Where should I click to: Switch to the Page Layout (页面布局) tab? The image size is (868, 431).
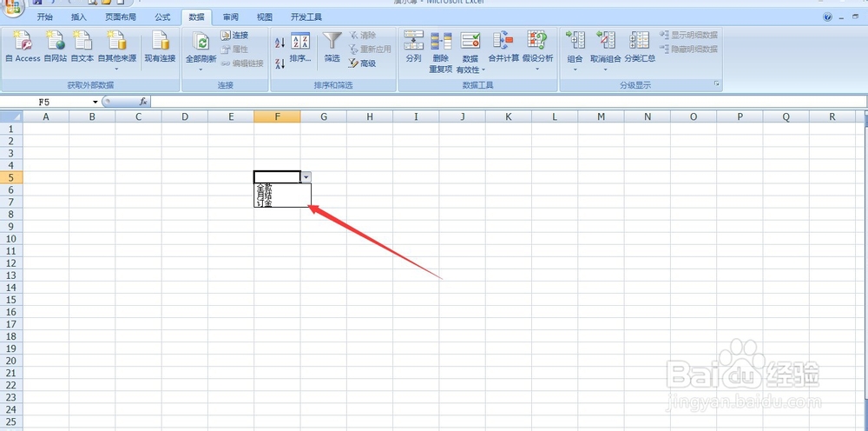121,17
